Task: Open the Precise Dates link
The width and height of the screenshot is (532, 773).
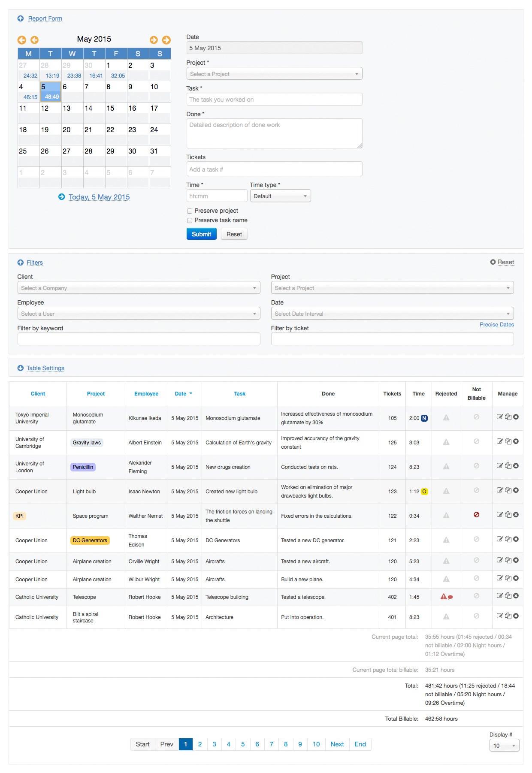Action: [x=496, y=325]
